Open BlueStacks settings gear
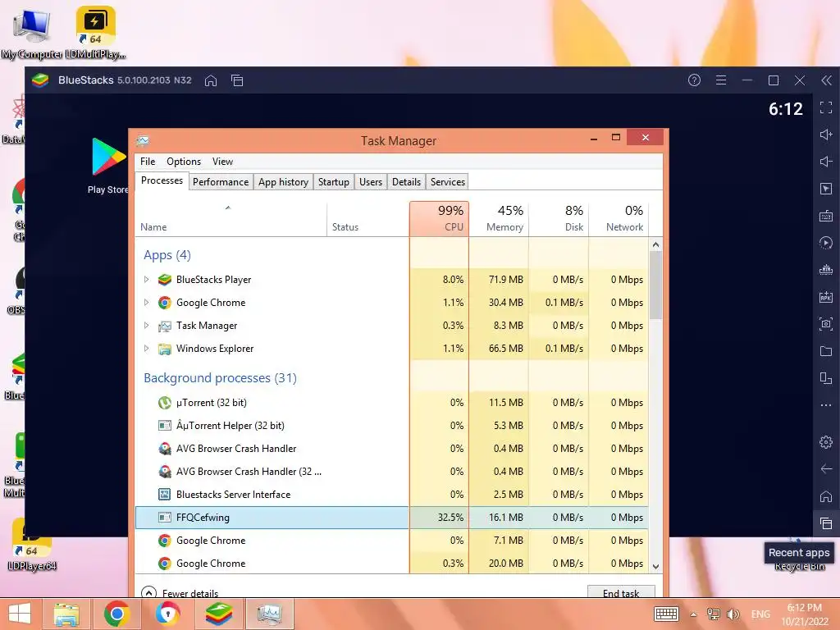Image resolution: width=840 pixels, height=630 pixels. coord(826,442)
